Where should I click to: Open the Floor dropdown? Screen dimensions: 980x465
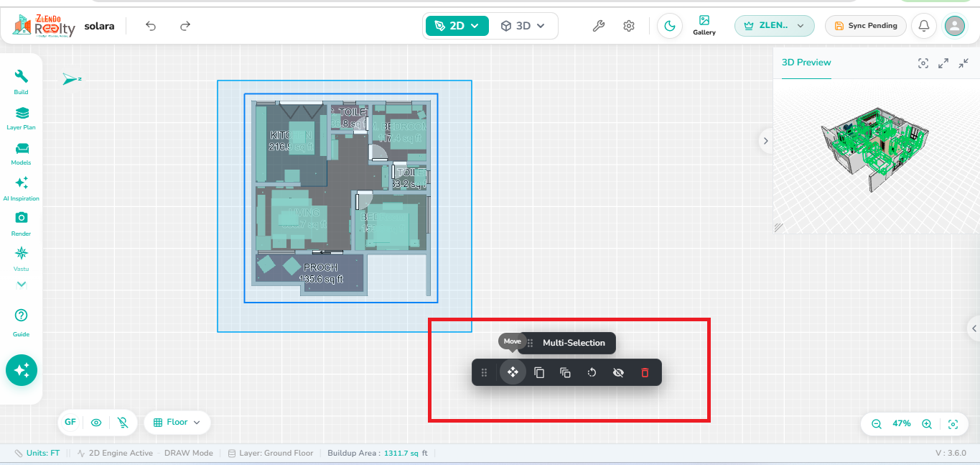[177, 423]
